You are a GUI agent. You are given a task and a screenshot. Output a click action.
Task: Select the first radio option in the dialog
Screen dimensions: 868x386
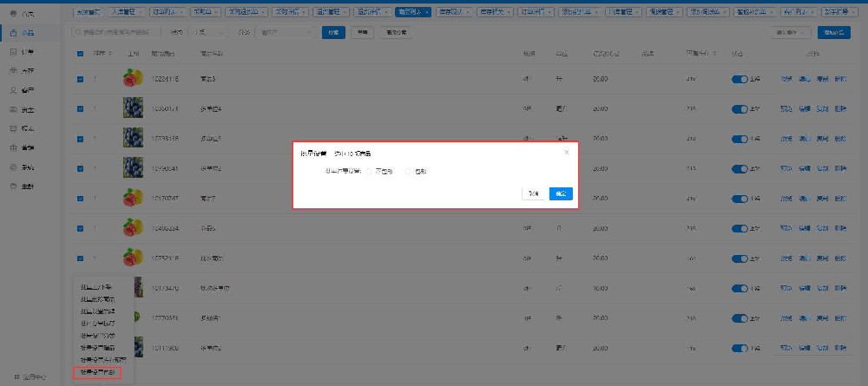(369, 172)
